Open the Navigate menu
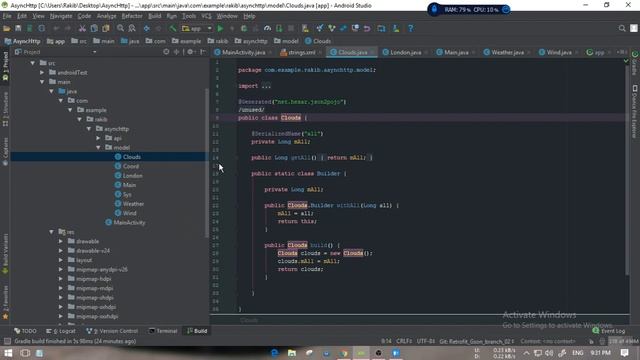The image size is (640, 360). (61, 16)
